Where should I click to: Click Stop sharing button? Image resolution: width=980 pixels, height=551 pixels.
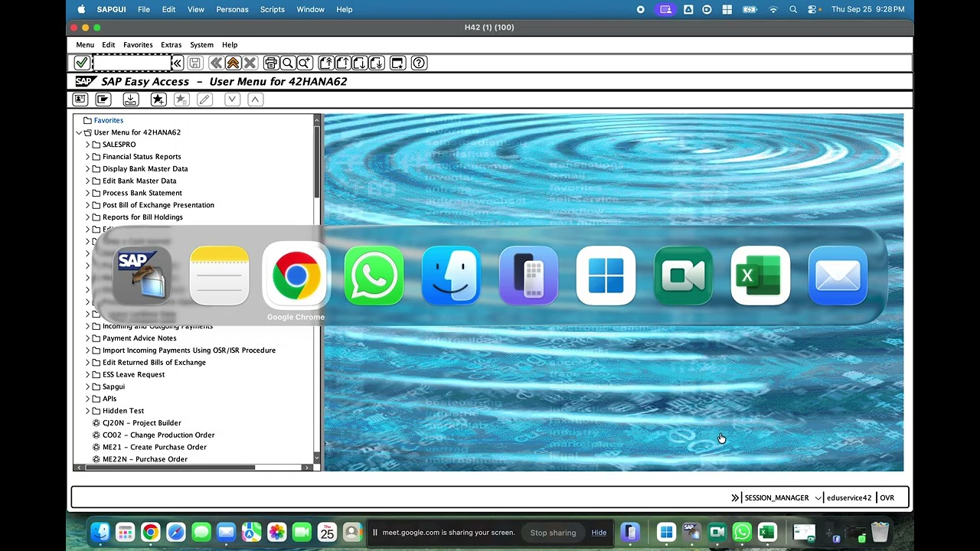click(553, 533)
